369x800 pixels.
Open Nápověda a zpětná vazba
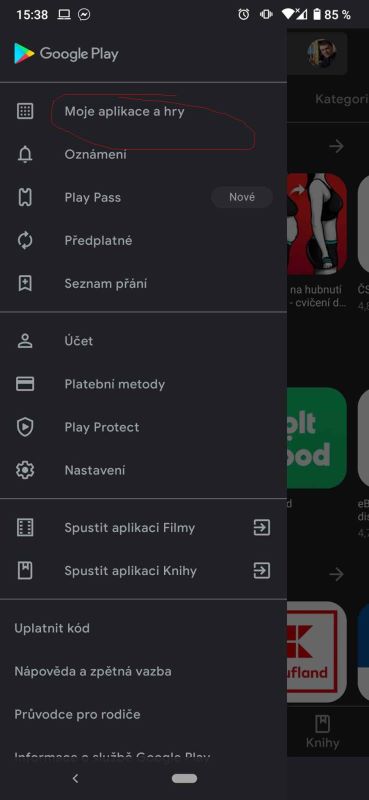[93, 671]
